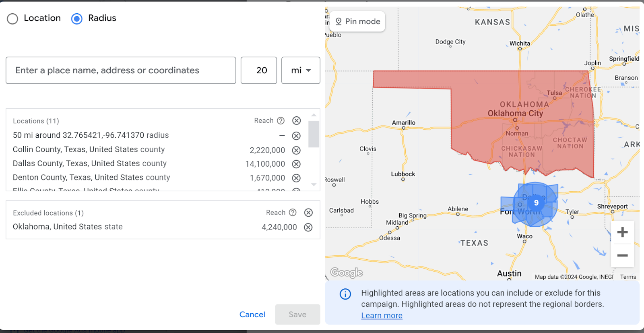The image size is (644, 333).
Task: Click the Google logo on the map
Action: pos(347,273)
